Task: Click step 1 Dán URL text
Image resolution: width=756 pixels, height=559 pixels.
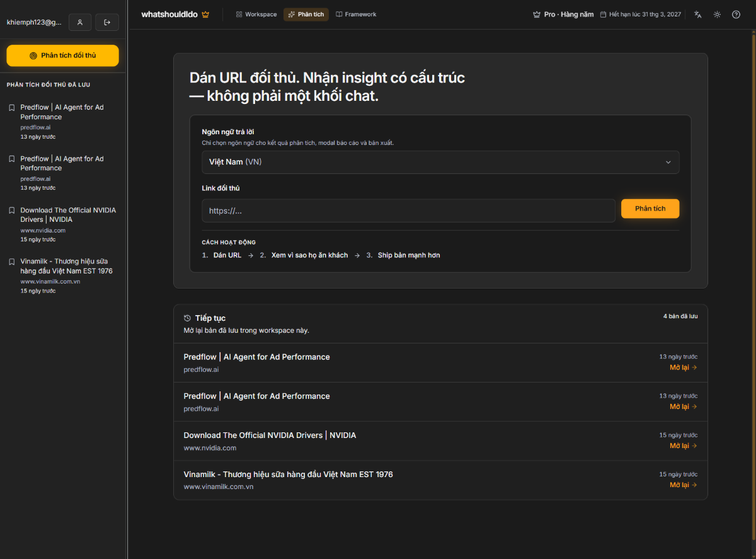Action: click(227, 255)
